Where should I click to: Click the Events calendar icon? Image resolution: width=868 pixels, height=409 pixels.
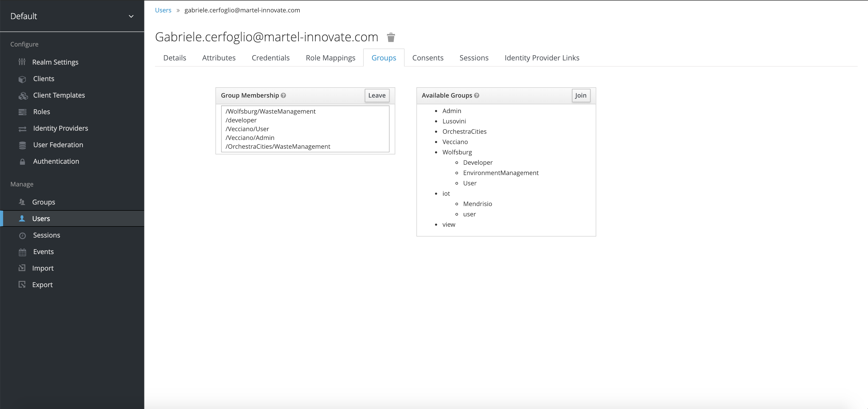(22, 252)
